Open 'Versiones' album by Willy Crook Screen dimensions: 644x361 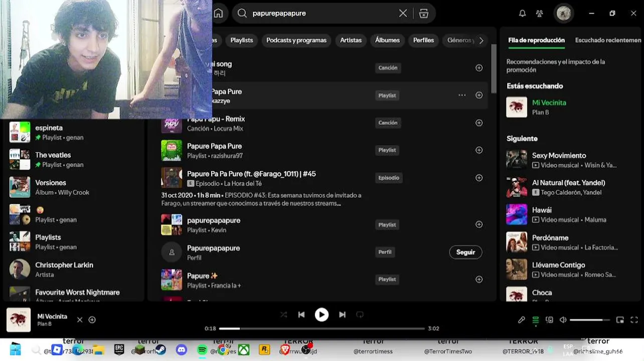point(75,187)
